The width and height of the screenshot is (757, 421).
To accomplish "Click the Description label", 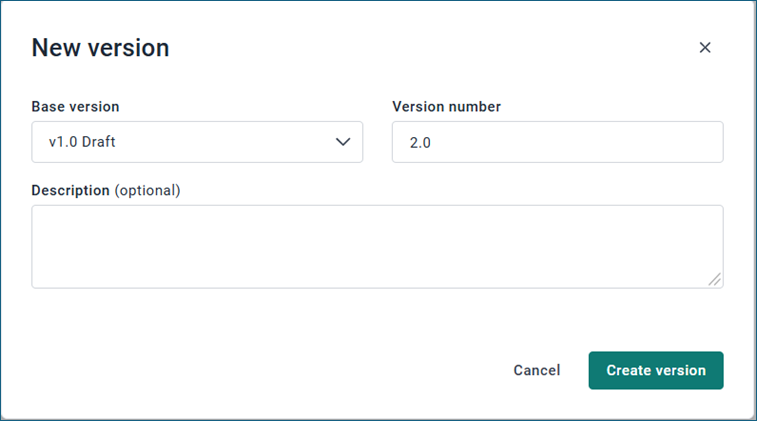I will [70, 190].
